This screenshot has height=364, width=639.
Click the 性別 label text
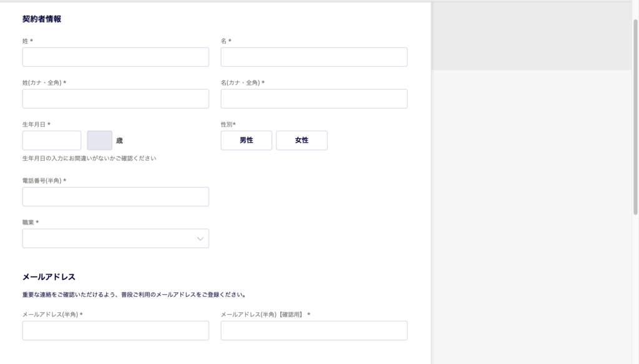227,125
